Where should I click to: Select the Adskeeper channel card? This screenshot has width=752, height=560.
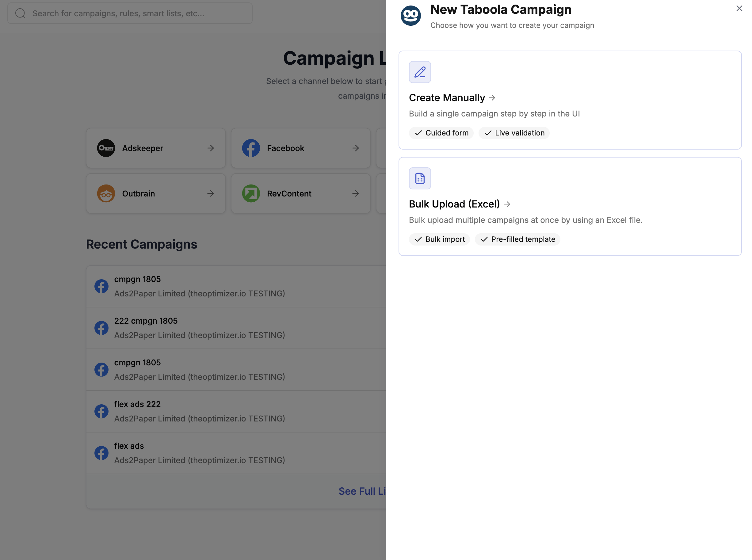click(156, 148)
